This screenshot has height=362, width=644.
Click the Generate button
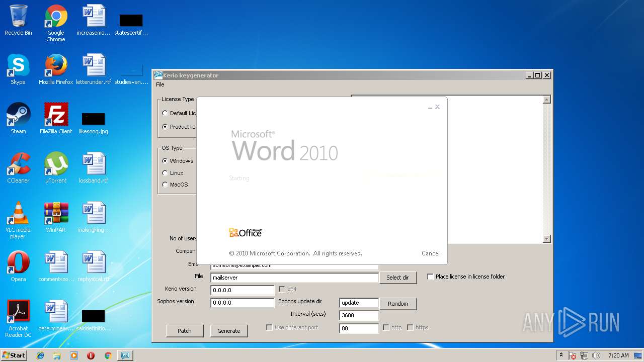tap(229, 331)
